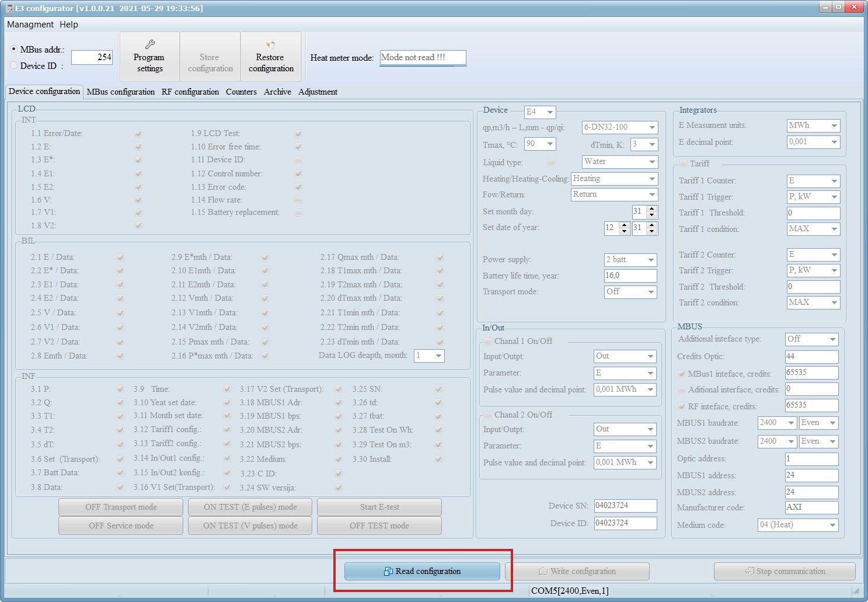Increase the Set month day stepper
This screenshot has width=868, height=602.
pyautogui.click(x=652, y=208)
